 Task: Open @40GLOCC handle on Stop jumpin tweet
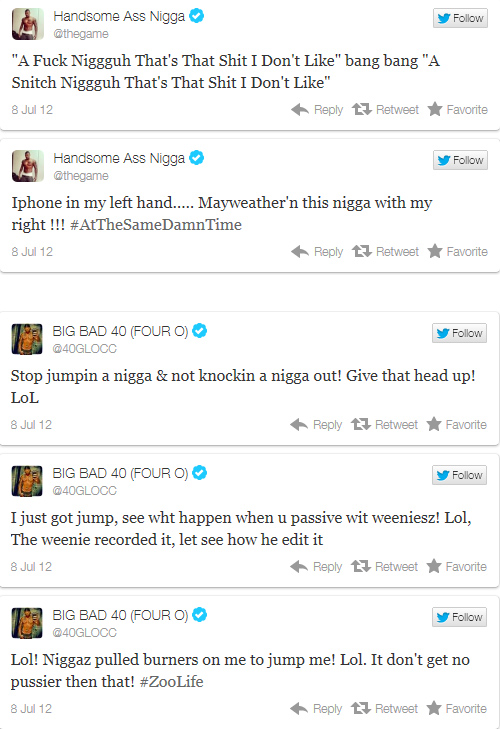[x=84, y=349]
